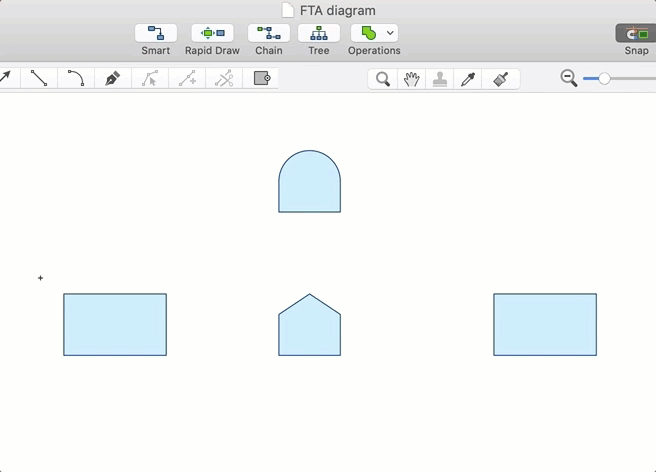Choose the Tree connection tool

tap(319, 33)
